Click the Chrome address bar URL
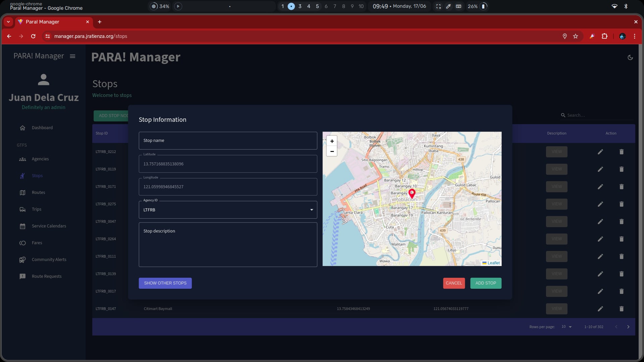 pyautogui.click(x=91, y=36)
